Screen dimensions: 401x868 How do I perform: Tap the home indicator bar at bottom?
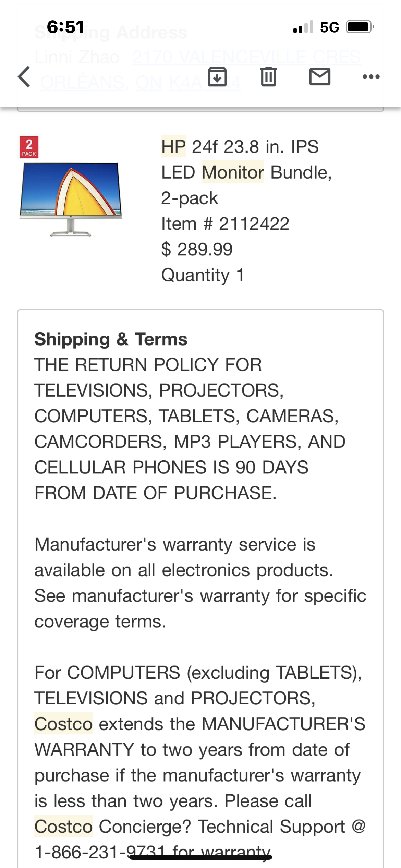click(x=200, y=857)
